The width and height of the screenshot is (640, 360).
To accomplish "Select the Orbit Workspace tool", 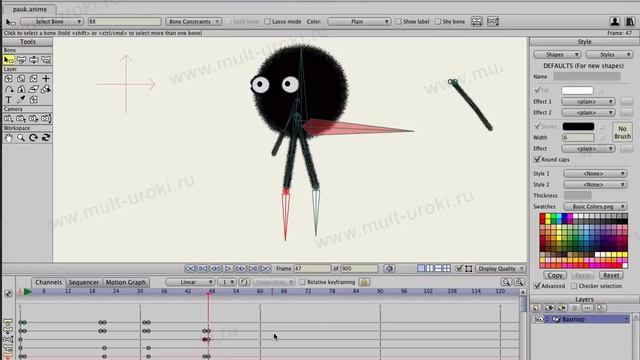I will (46, 138).
